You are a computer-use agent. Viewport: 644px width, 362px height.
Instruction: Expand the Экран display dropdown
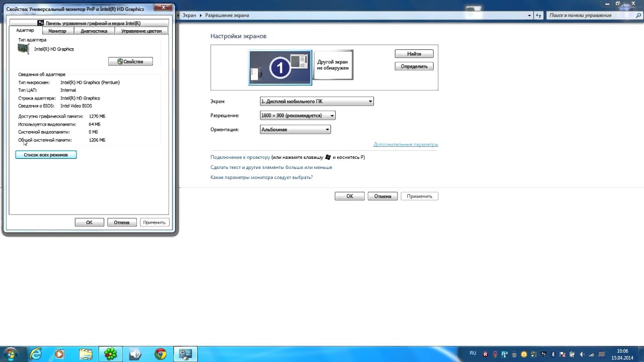(x=316, y=102)
